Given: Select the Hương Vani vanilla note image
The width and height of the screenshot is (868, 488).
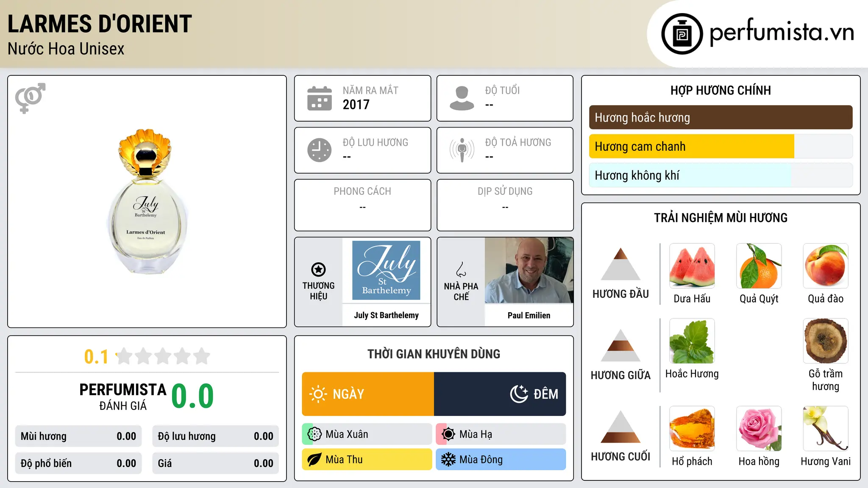Looking at the screenshot, I should 826,429.
